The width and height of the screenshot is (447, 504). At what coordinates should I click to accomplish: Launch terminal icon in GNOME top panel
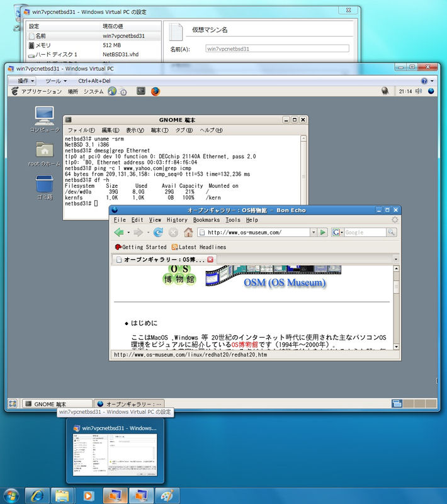141,91
